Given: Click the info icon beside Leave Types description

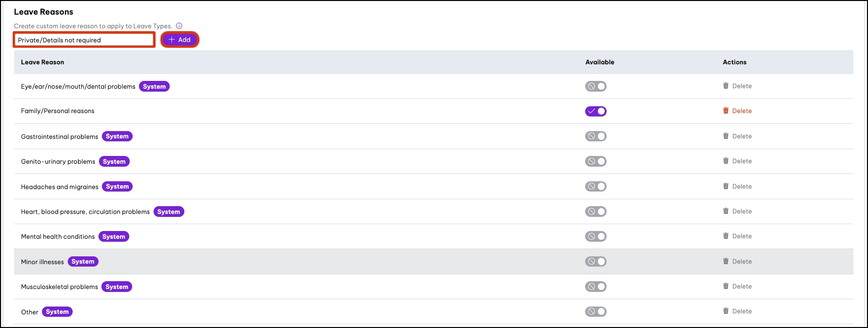Looking at the screenshot, I should [179, 26].
